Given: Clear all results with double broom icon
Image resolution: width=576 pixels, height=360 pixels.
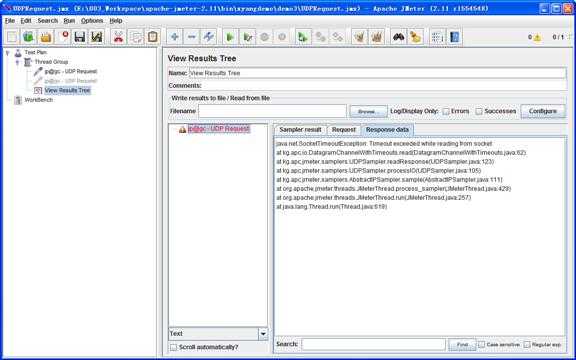Looking at the screenshot, I should (x=377, y=37).
